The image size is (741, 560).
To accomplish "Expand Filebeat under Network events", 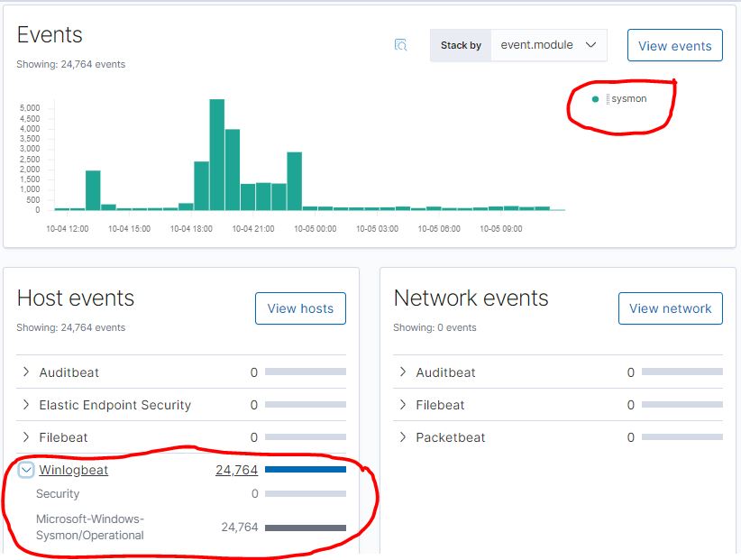I will (400, 405).
